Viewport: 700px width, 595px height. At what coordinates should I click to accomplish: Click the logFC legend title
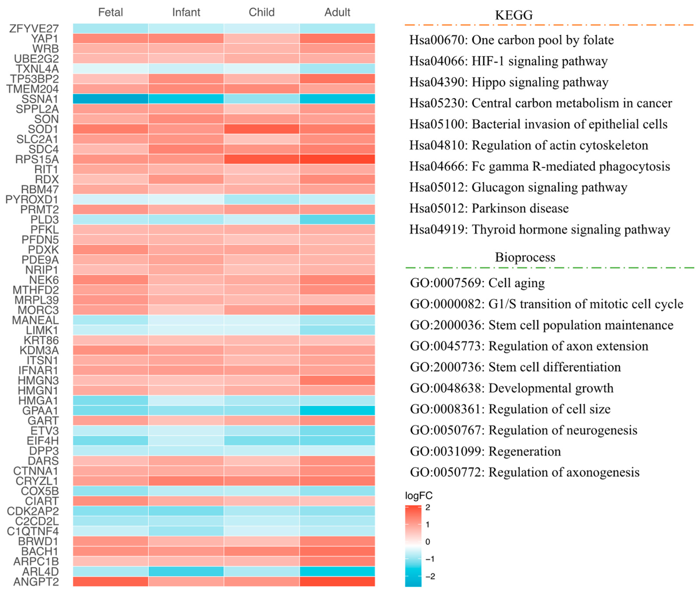pyautogui.click(x=419, y=496)
